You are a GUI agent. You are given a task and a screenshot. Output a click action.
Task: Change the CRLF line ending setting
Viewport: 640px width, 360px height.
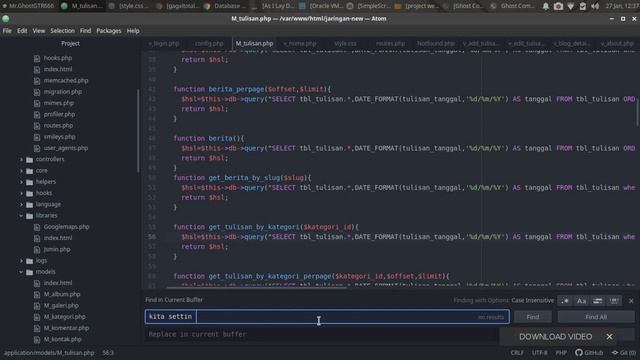coord(517,353)
